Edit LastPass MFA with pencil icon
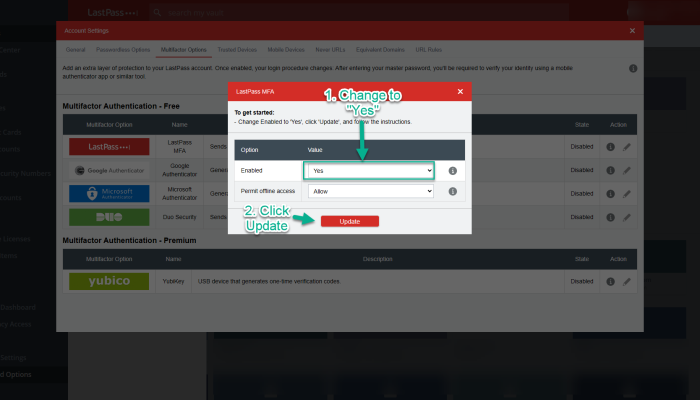700x400 pixels. (x=627, y=147)
